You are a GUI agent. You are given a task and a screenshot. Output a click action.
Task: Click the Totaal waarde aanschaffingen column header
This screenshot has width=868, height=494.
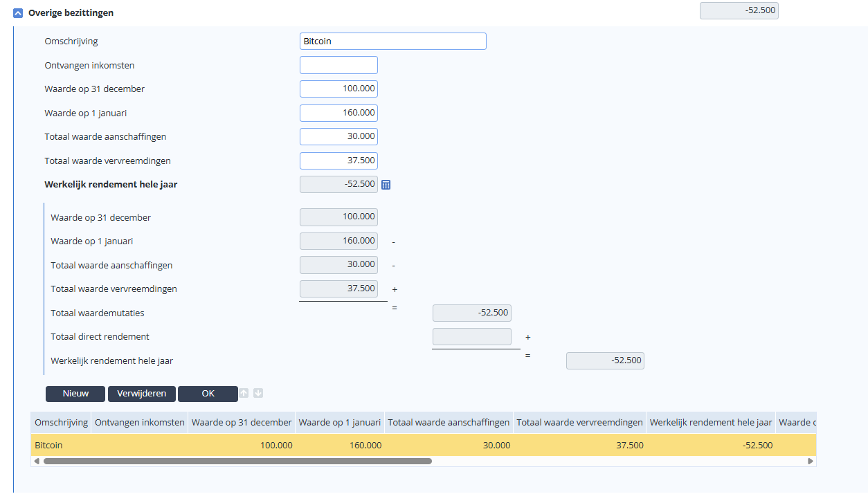449,423
